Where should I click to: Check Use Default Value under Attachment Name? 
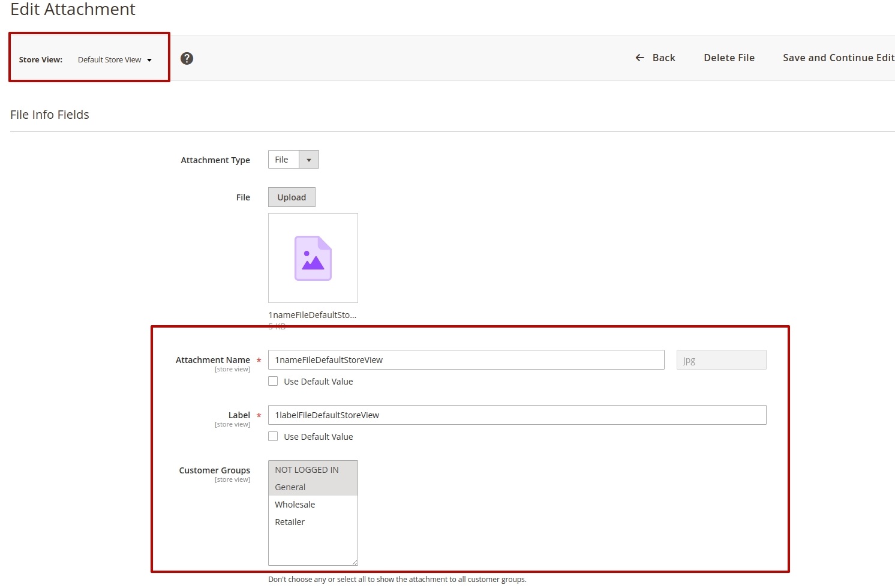click(x=273, y=382)
